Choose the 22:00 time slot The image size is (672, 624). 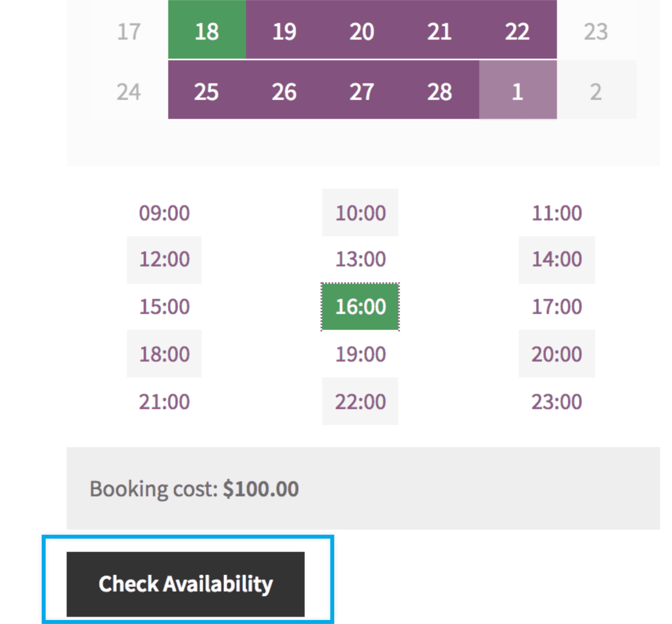tap(359, 402)
